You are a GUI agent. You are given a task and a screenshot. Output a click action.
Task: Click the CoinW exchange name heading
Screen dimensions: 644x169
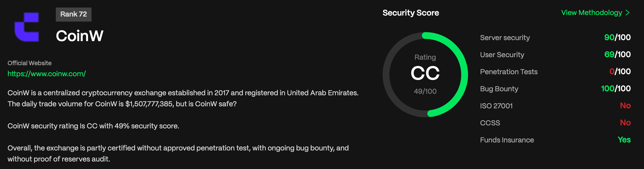(x=79, y=36)
